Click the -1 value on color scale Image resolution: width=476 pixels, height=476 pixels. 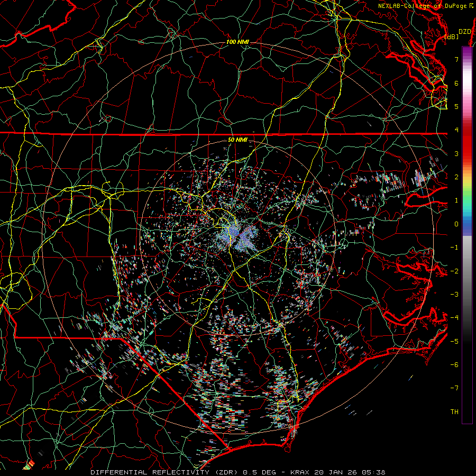[x=454, y=248]
